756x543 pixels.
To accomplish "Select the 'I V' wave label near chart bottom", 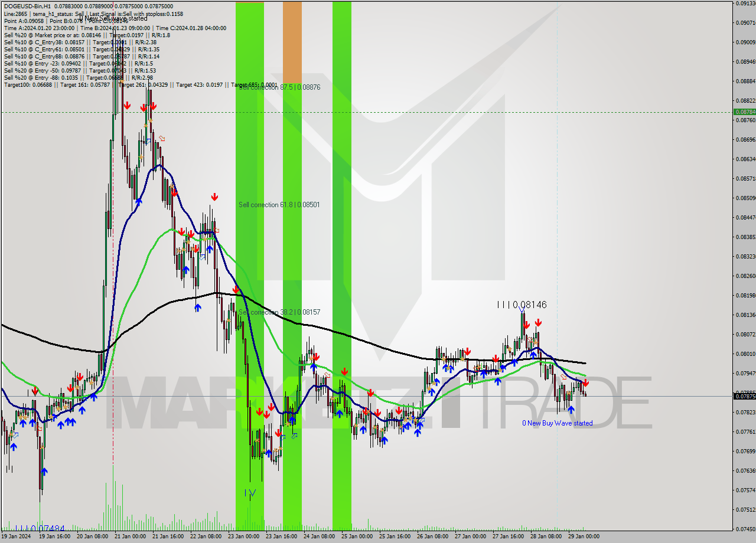I will click(x=250, y=492).
